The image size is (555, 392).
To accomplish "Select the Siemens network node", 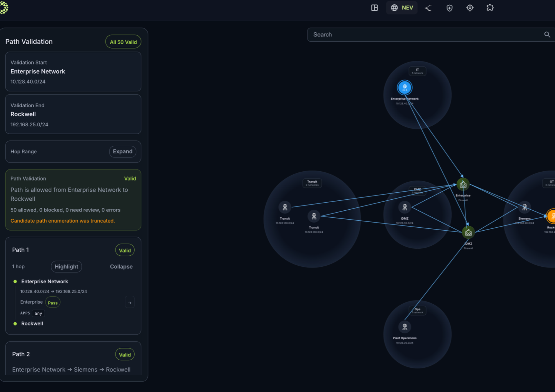I will (x=524, y=207).
